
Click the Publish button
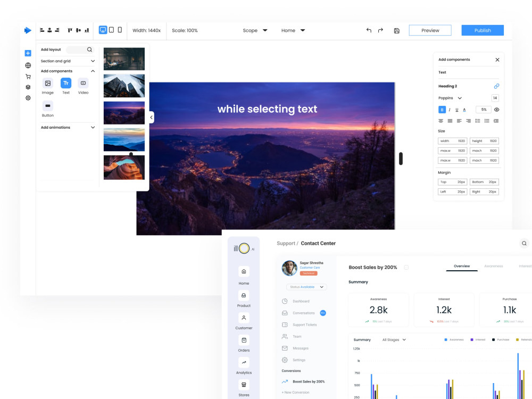(483, 30)
